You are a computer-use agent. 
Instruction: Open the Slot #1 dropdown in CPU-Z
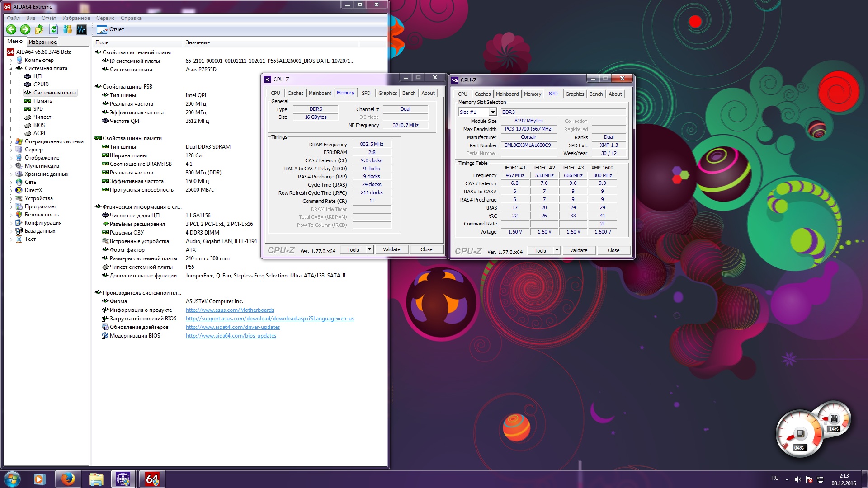pyautogui.click(x=493, y=112)
